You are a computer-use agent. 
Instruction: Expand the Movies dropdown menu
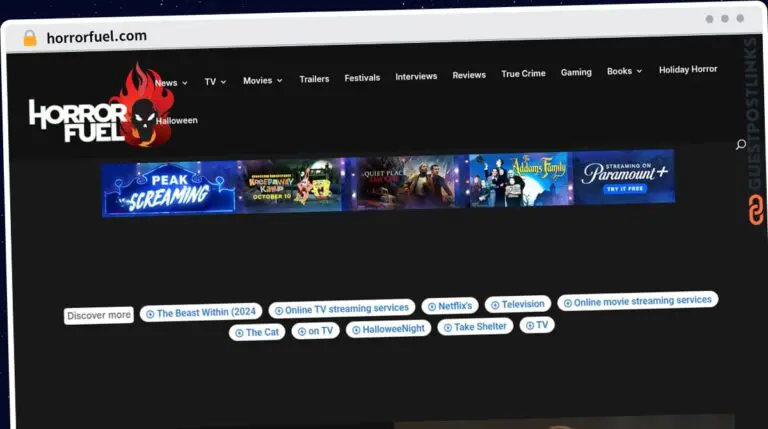coord(262,81)
